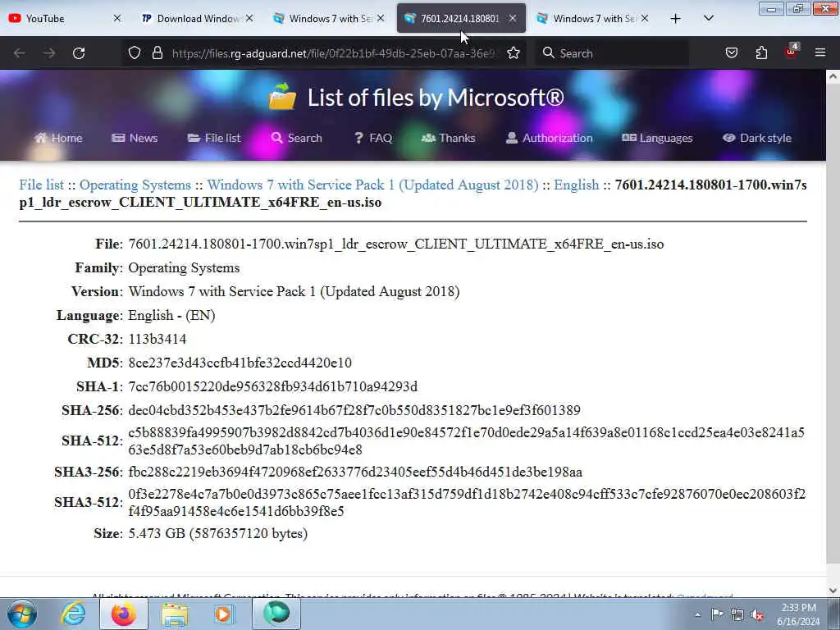The image size is (840, 630).
Task: Click the Size value 5.473 GB
Action: point(218,533)
